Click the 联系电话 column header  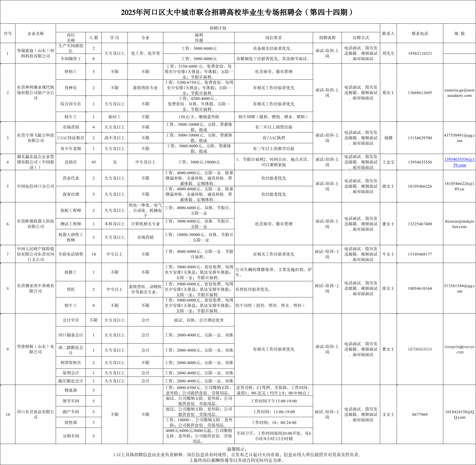click(x=420, y=33)
